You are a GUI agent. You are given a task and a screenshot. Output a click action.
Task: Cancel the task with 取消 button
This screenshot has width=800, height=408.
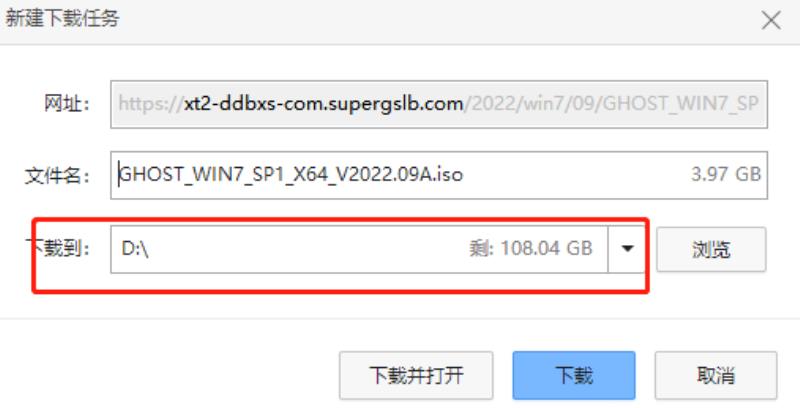point(716,375)
